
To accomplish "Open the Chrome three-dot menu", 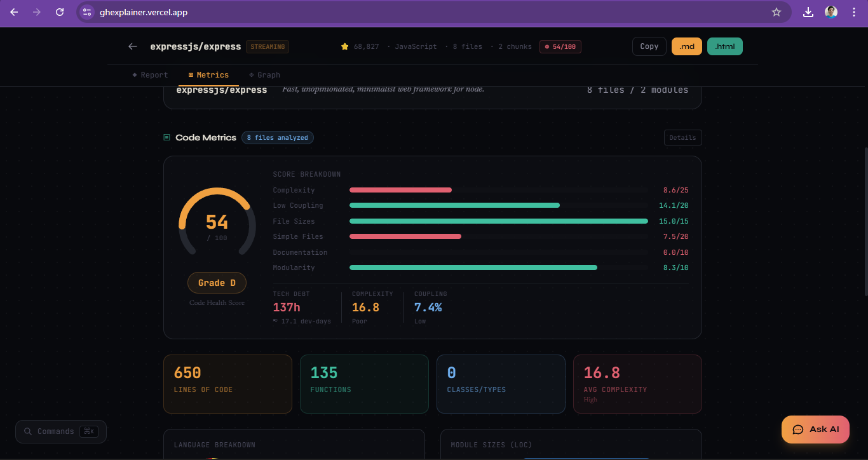I will (x=855, y=12).
